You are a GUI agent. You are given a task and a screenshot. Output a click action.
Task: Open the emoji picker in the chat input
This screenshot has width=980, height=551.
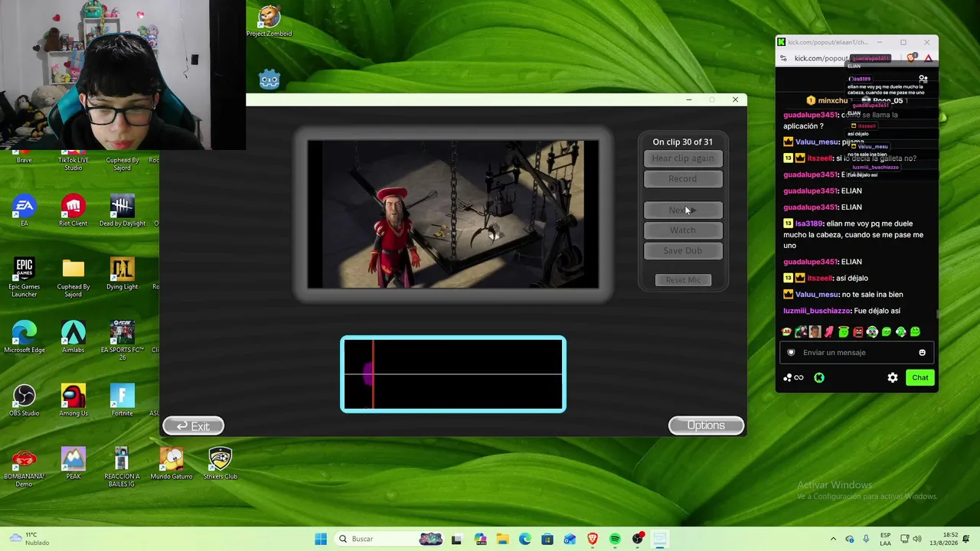[x=922, y=353]
